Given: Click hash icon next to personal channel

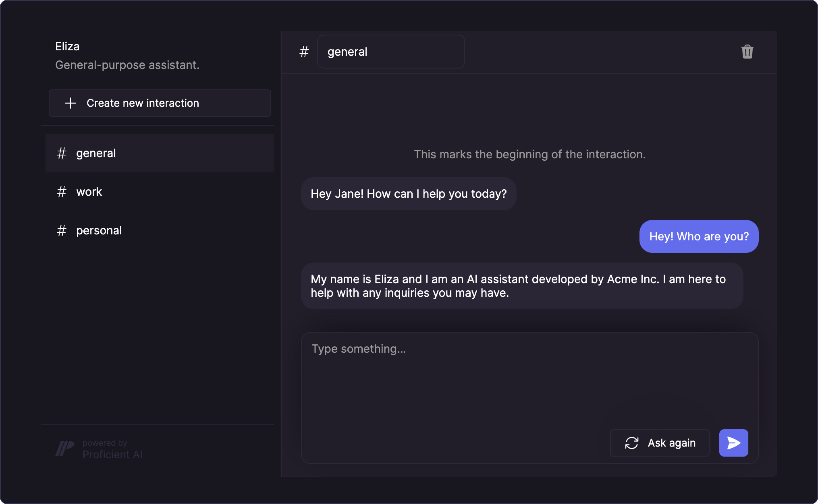Looking at the screenshot, I should pos(61,231).
